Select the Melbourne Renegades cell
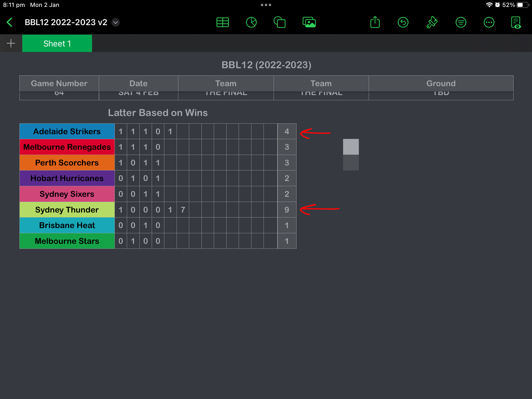Screen dimensions: 532x399 pos(67,147)
